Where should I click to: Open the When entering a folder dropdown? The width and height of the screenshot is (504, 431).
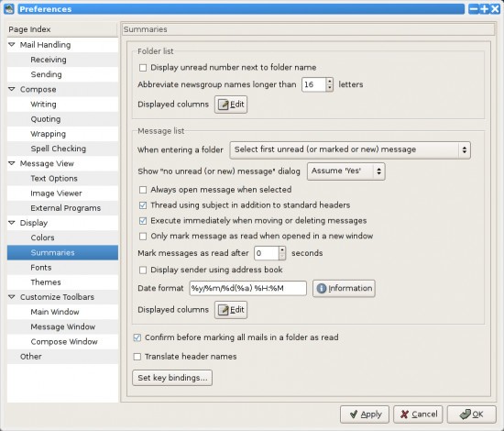(x=350, y=149)
